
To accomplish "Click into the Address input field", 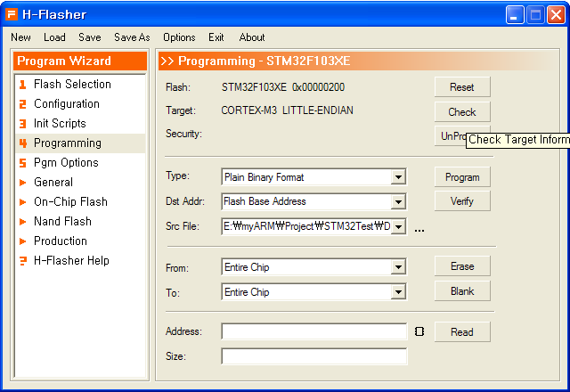I will tap(314, 331).
